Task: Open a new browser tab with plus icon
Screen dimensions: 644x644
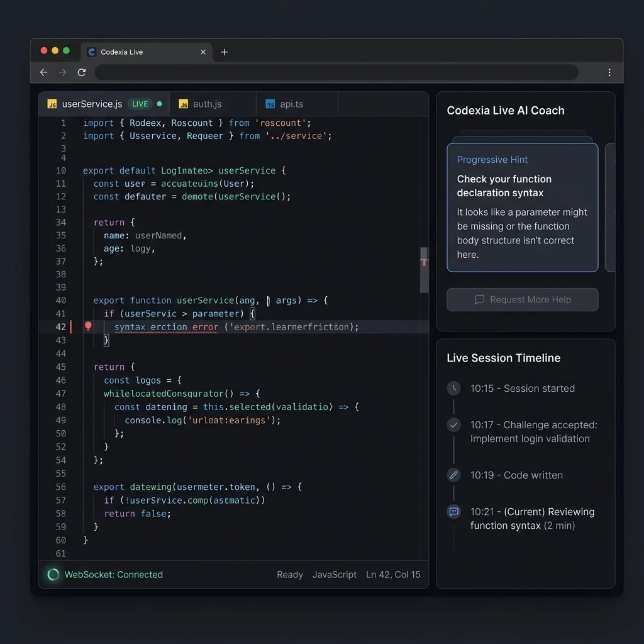Action: click(x=225, y=52)
